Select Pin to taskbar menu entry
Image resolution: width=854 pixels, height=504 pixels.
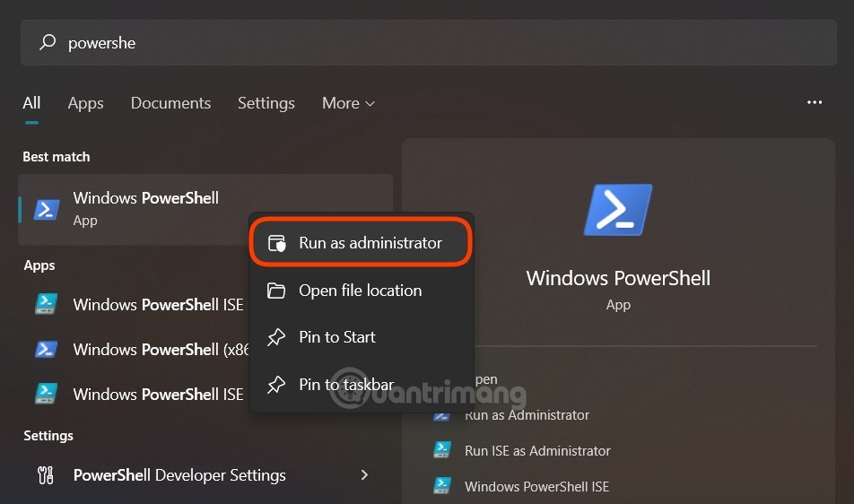tap(346, 385)
